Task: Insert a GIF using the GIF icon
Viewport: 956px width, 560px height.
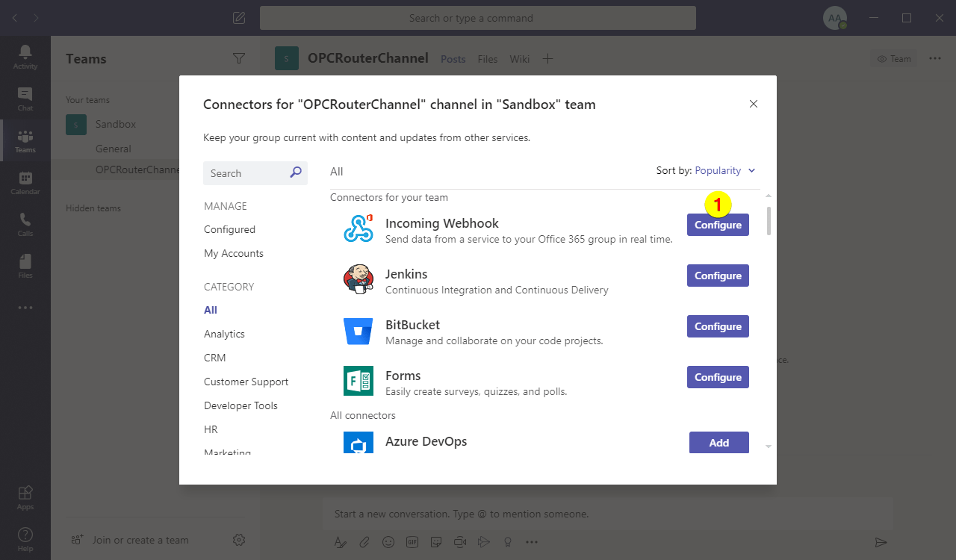Action: [412, 541]
